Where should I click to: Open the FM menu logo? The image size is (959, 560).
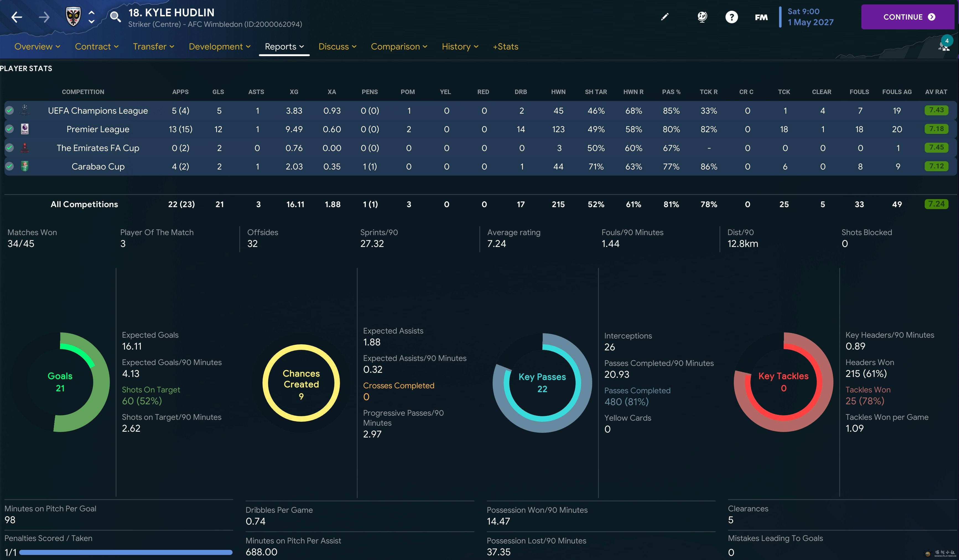(x=761, y=17)
